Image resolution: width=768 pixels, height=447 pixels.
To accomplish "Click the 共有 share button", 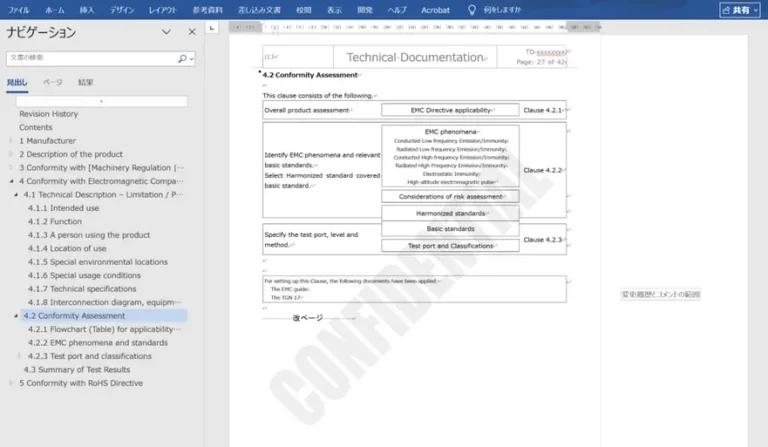I will 740,10.
